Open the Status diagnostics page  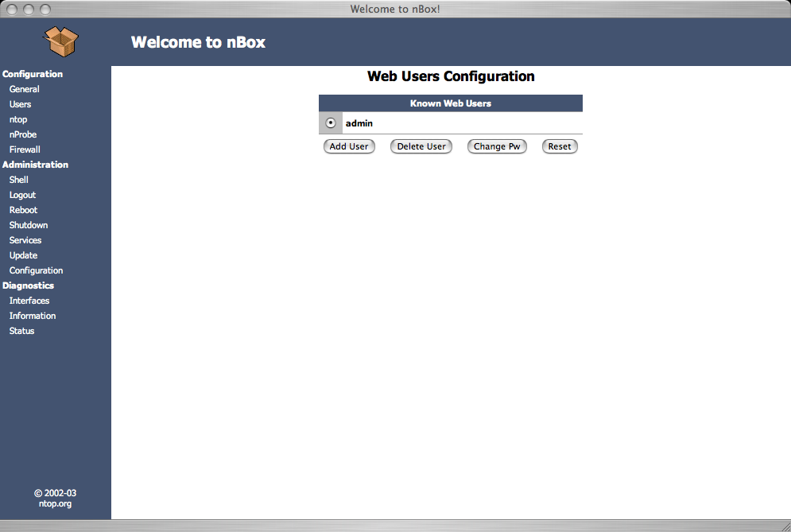click(x=21, y=331)
